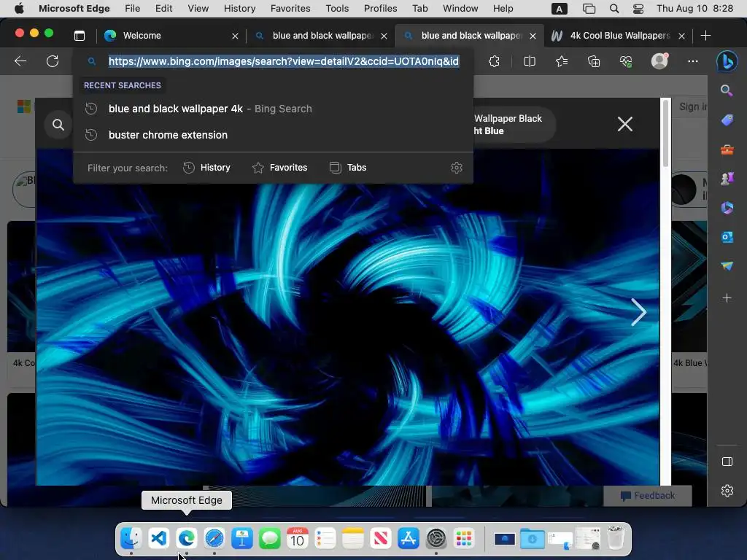This screenshot has width=747, height=560.
Task: Open the Tools menu
Action: click(x=337, y=9)
